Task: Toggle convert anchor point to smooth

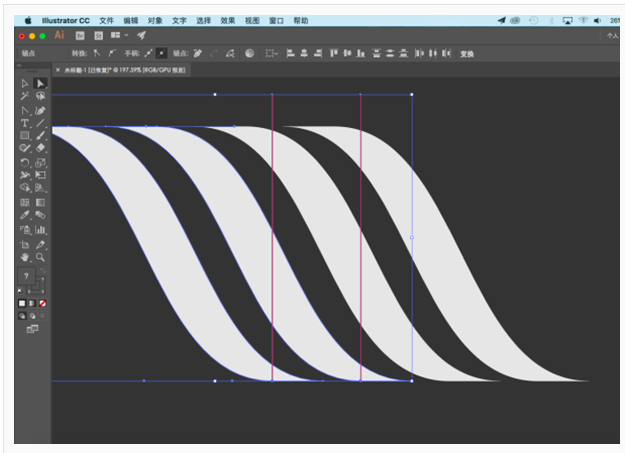Action: (x=112, y=53)
